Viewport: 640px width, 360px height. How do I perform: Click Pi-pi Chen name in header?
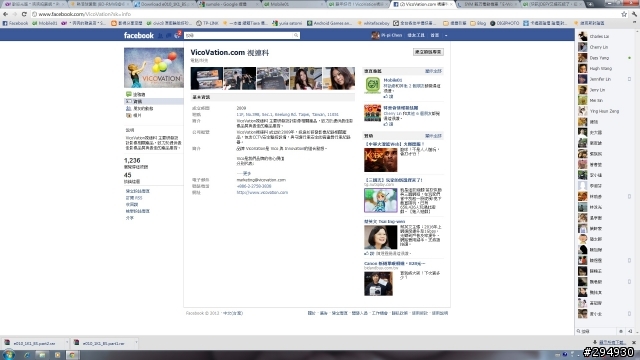(391, 36)
